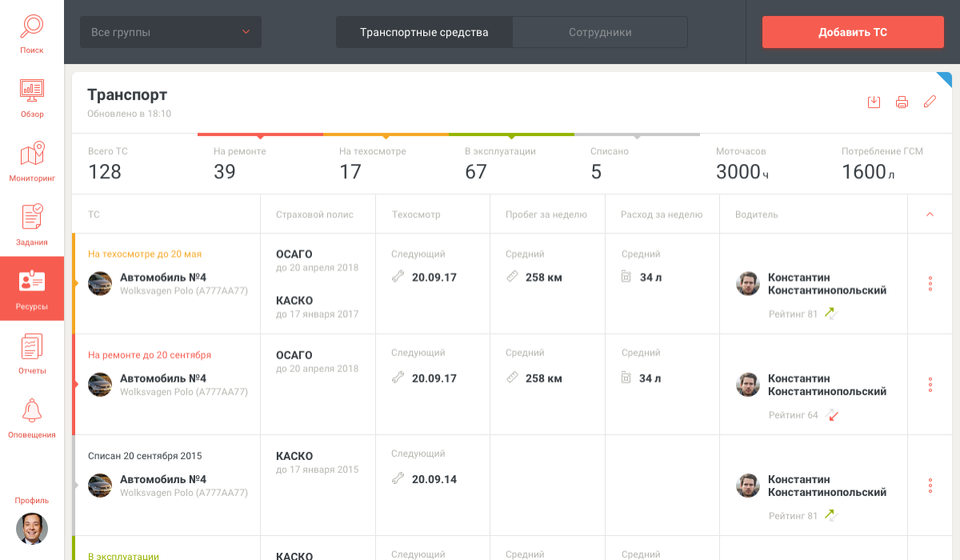960x560 pixels.
Task: Open the Задания tasks section
Action: click(32, 225)
